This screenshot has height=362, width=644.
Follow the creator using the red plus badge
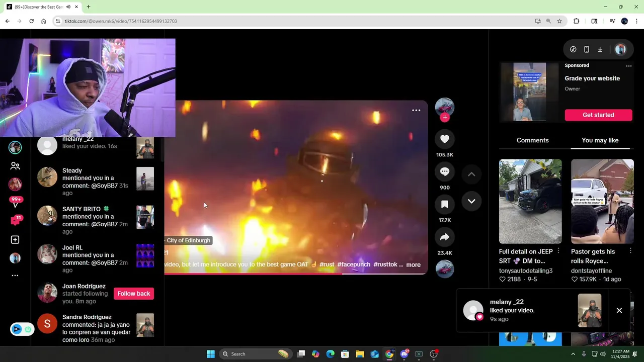445,118
